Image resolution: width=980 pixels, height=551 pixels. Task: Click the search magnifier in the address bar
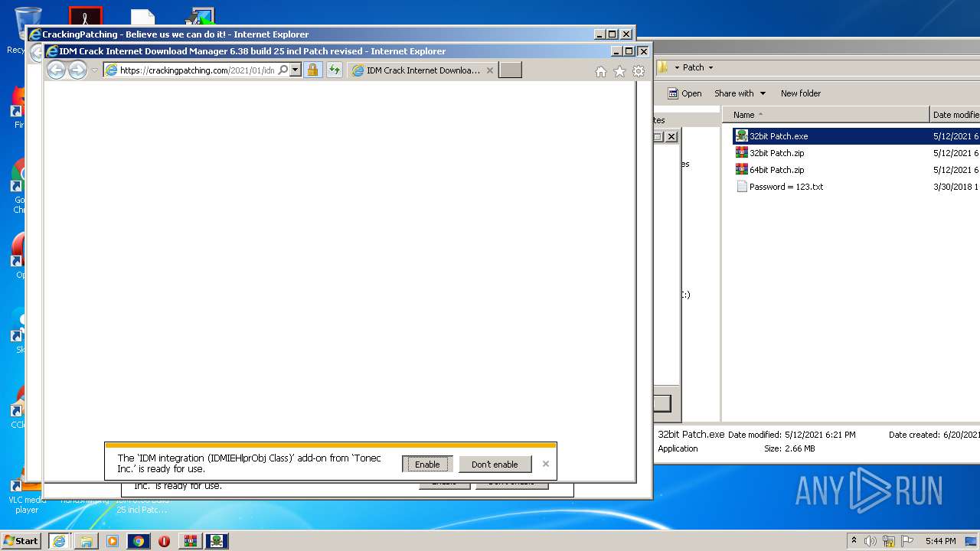tap(283, 70)
